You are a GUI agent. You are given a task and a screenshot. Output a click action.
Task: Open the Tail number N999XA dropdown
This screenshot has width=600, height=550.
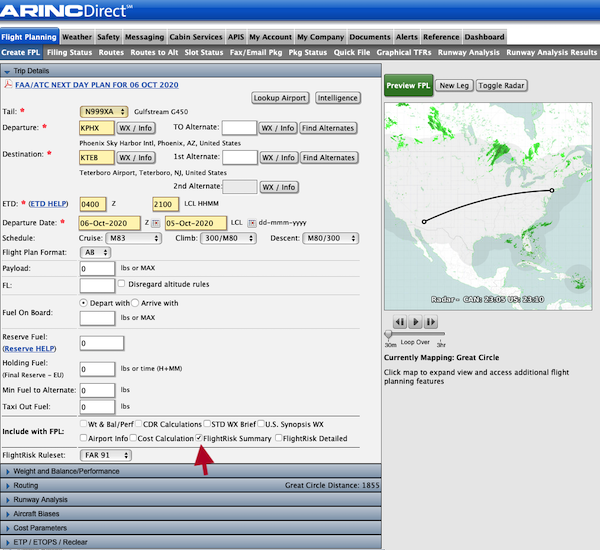pos(105,111)
